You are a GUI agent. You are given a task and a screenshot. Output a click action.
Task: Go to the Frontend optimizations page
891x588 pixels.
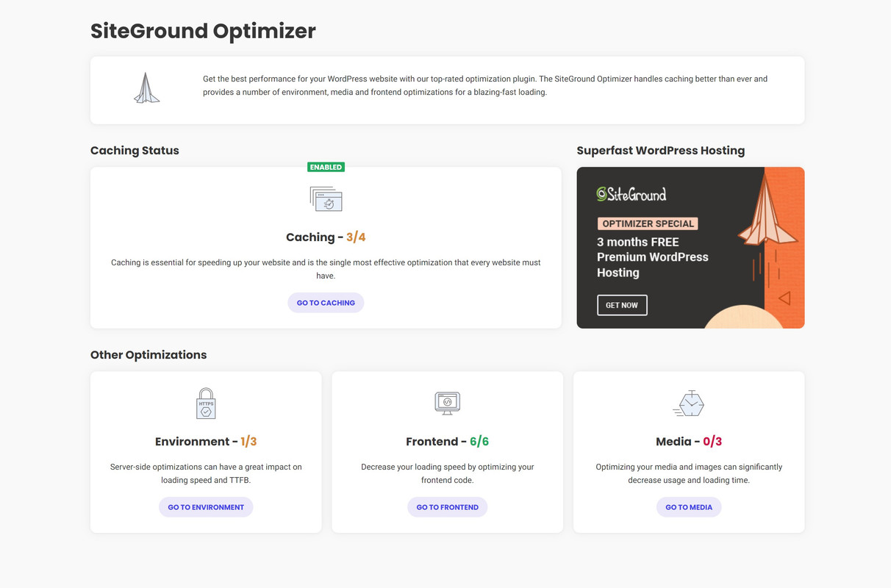447,507
